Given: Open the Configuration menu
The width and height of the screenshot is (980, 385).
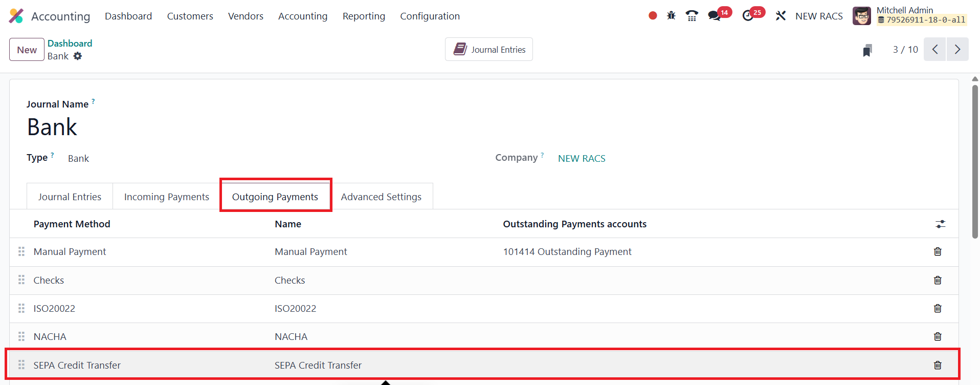Looking at the screenshot, I should point(430,16).
